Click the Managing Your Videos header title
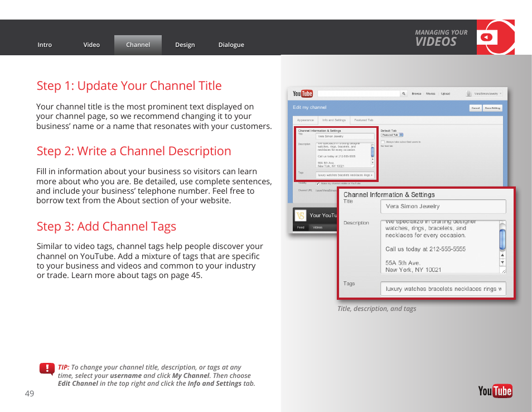Image resolution: width=532 pixels, height=412 pixels. [x=441, y=38]
